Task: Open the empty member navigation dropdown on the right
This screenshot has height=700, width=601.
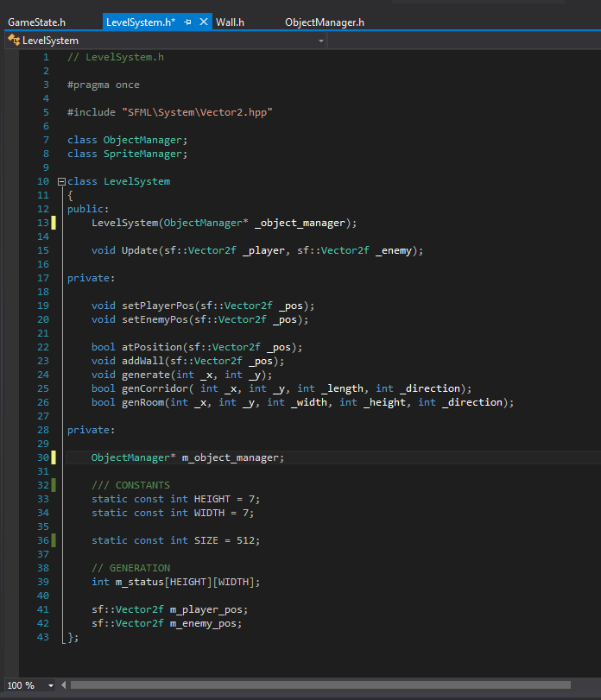Action: coord(462,41)
